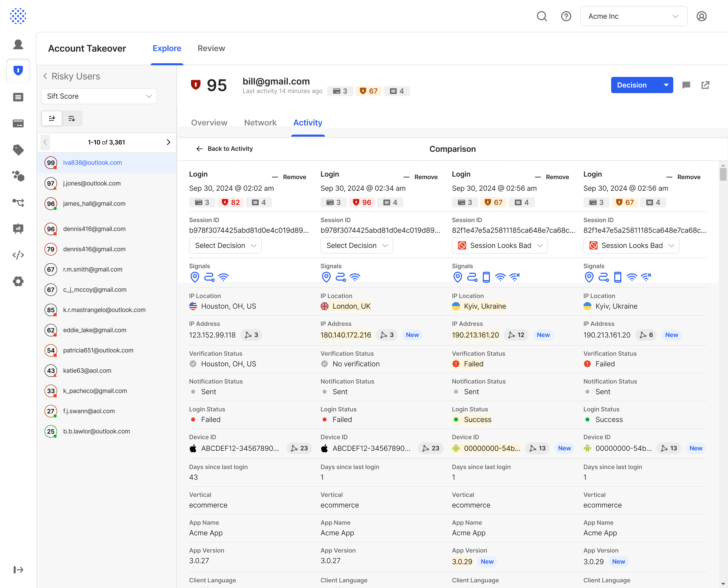The image size is (728, 588).
Task: Open the Sift Score sort dropdown
Action: (99, 96)
